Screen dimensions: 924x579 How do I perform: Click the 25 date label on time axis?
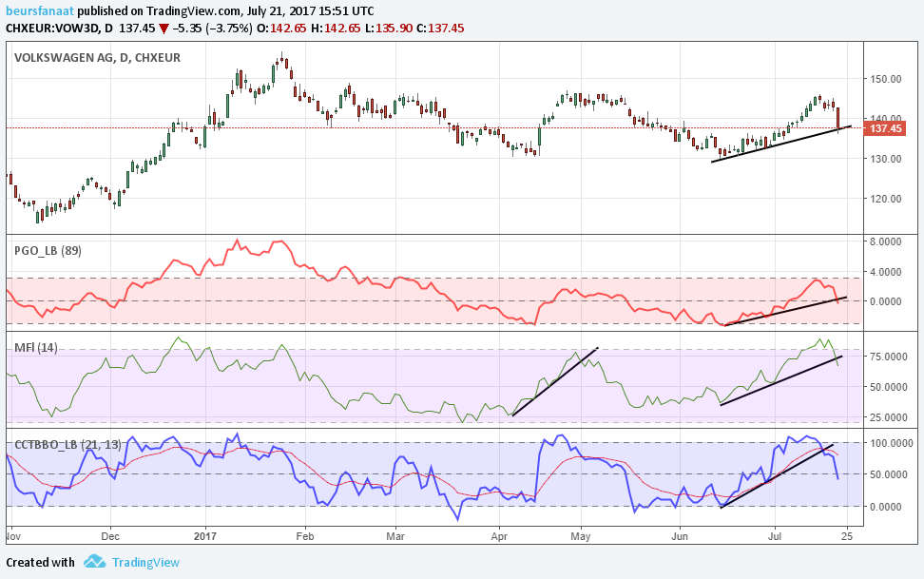tap(847, 536)
